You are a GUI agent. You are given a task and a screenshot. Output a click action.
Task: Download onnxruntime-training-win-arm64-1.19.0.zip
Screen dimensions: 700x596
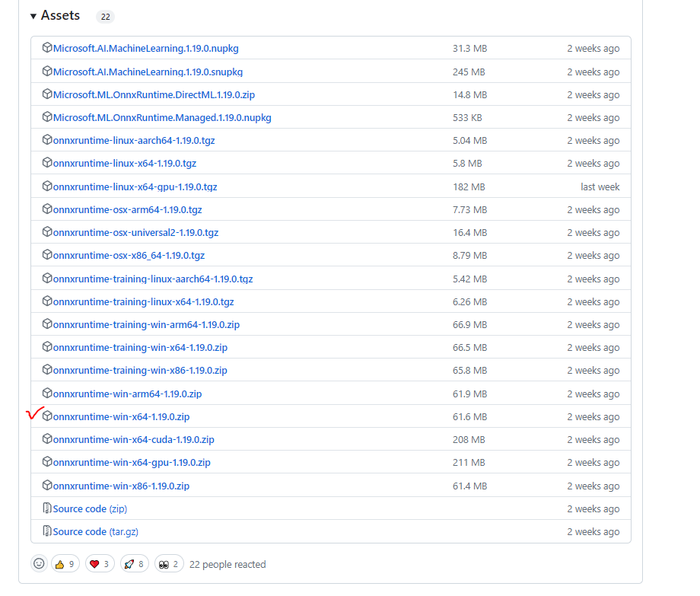coord(146,324)
